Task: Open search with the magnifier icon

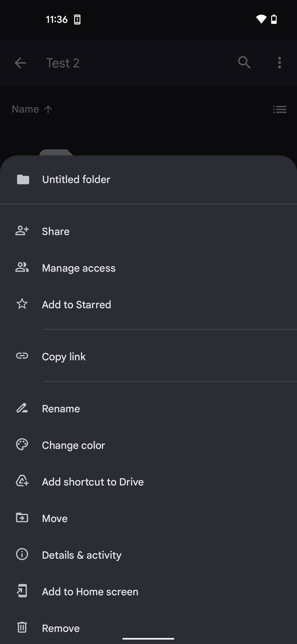Action: coord(244,62)
